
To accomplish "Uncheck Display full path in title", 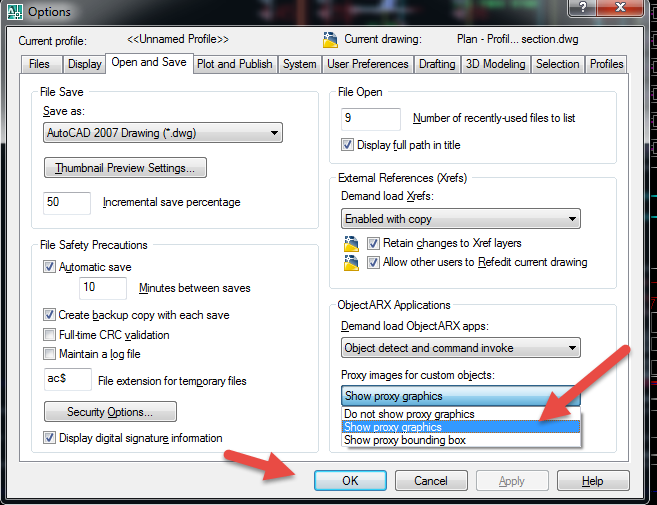I will [348, 145].
